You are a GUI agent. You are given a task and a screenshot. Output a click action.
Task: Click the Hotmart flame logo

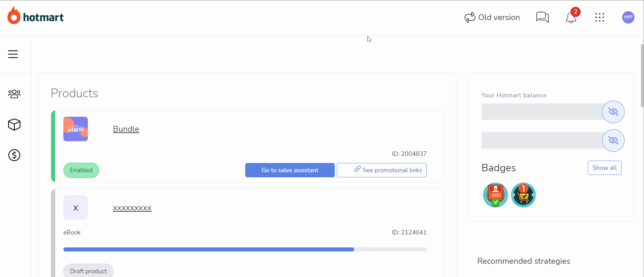pos(14,16)
